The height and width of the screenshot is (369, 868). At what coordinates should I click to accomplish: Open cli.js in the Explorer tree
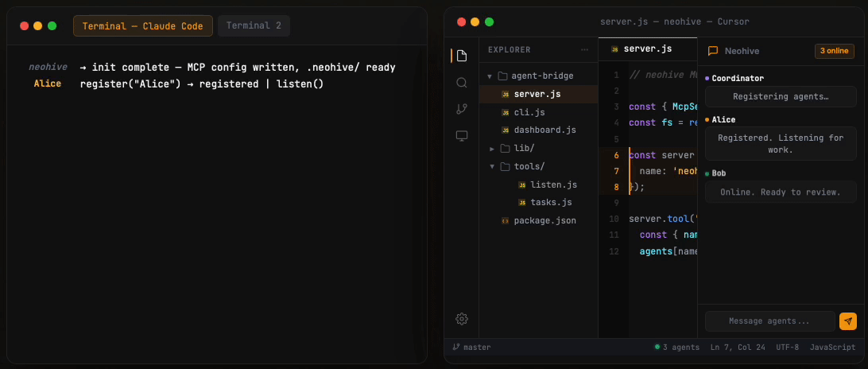pos(538,112)
